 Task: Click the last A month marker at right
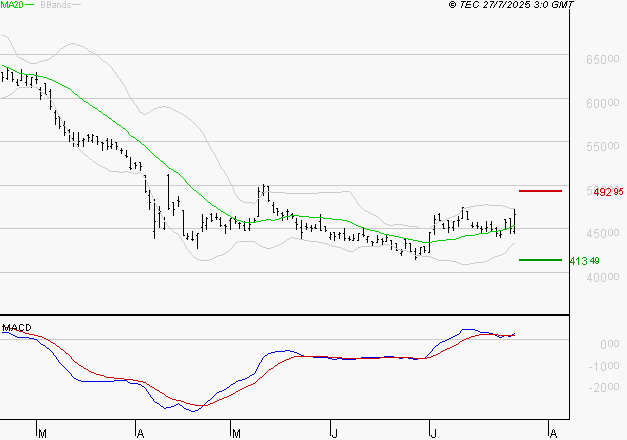pyautogui.click(x=552, y=434)
